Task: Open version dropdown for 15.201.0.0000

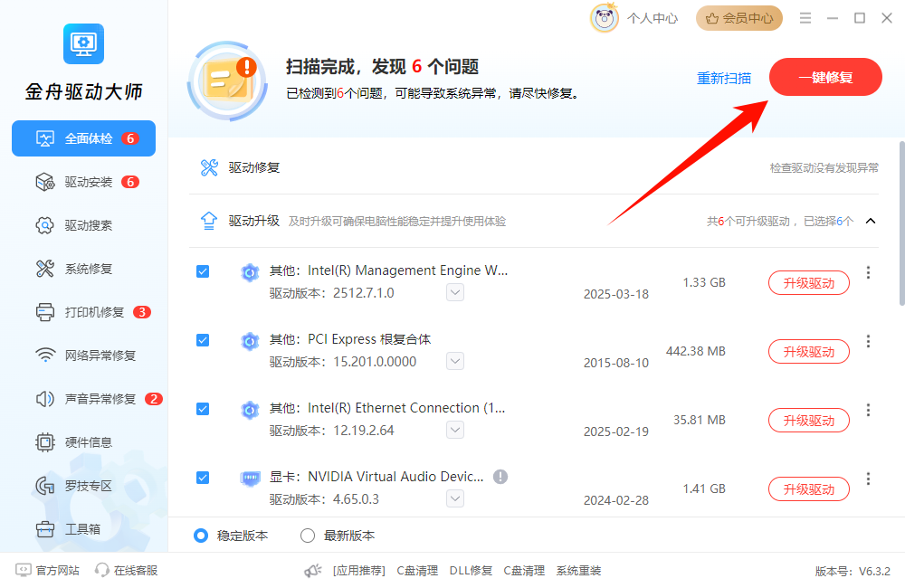Action: click(455, 361)
